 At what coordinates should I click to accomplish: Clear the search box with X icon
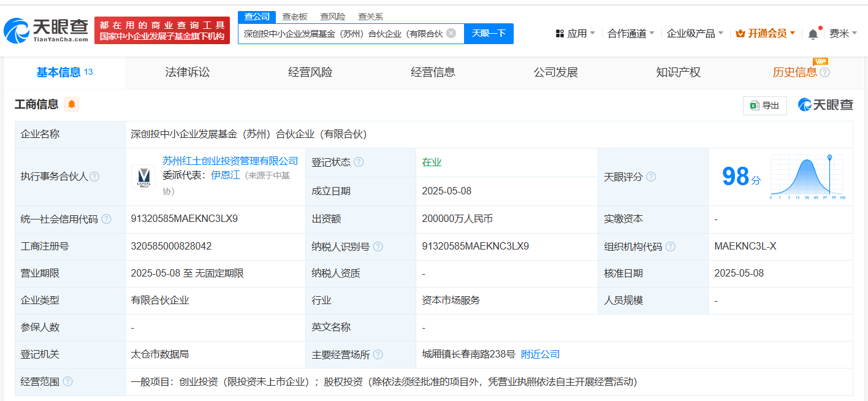pyautogui.click(x=451, y=33)
